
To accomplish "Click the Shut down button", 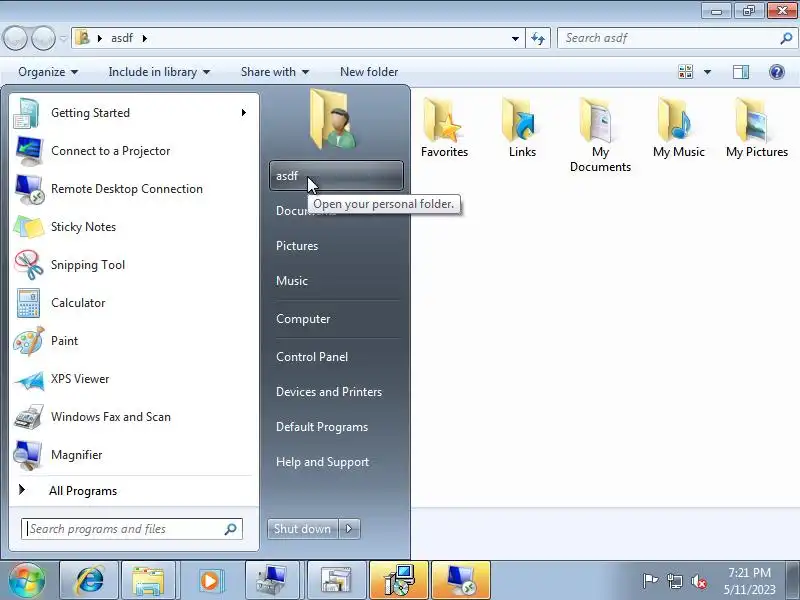I will click(x=303, y=529).
